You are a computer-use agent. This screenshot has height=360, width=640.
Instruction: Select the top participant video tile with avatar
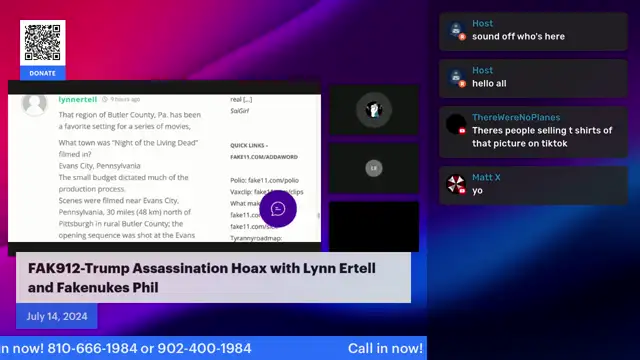(374, 110)
